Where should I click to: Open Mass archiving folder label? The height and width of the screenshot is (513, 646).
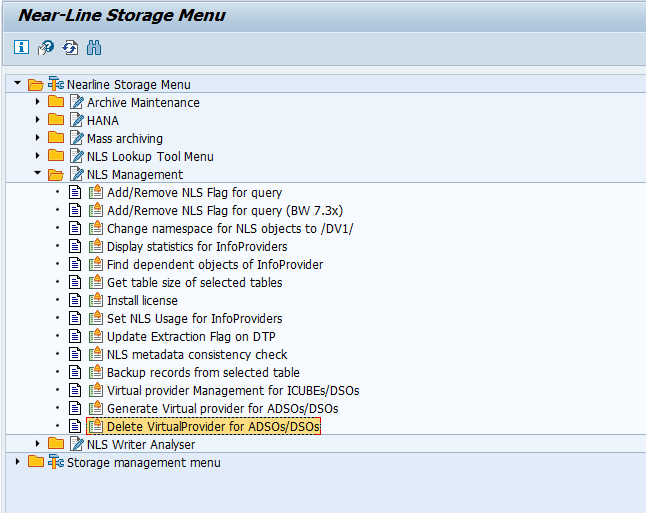pos(125,138)
